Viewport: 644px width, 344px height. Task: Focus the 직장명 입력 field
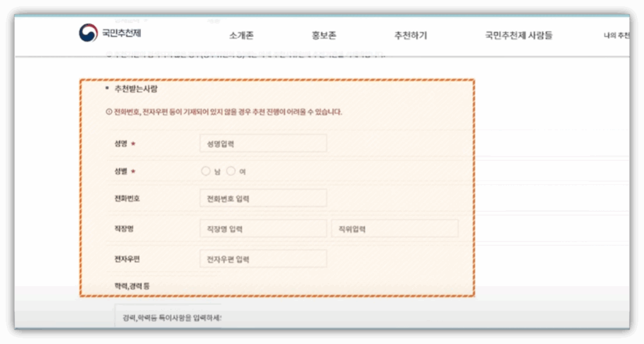tap(264, 229)
